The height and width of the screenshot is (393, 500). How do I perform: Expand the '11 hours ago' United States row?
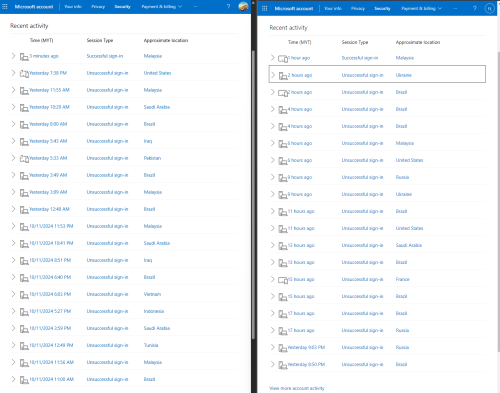click(x=273, y=228)
